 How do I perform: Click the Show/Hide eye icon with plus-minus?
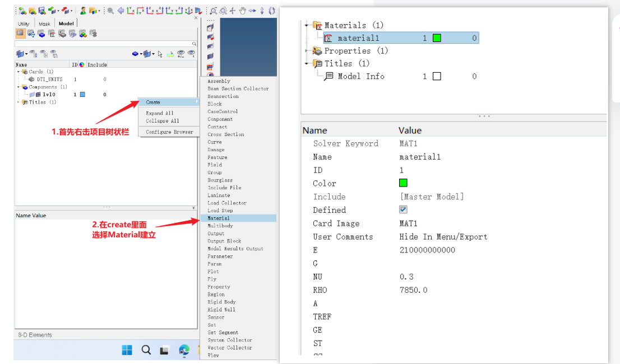(181, 54)
